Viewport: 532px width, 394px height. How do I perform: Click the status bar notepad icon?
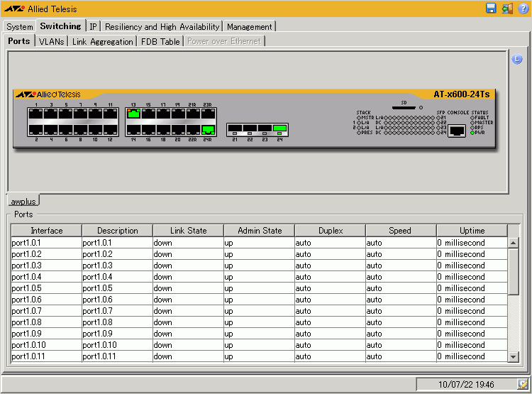click(523, 384)
